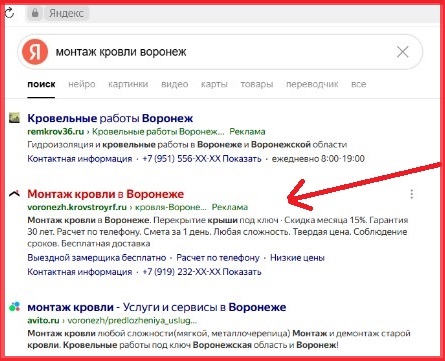Open the все tab

click(x=358, y=84)
